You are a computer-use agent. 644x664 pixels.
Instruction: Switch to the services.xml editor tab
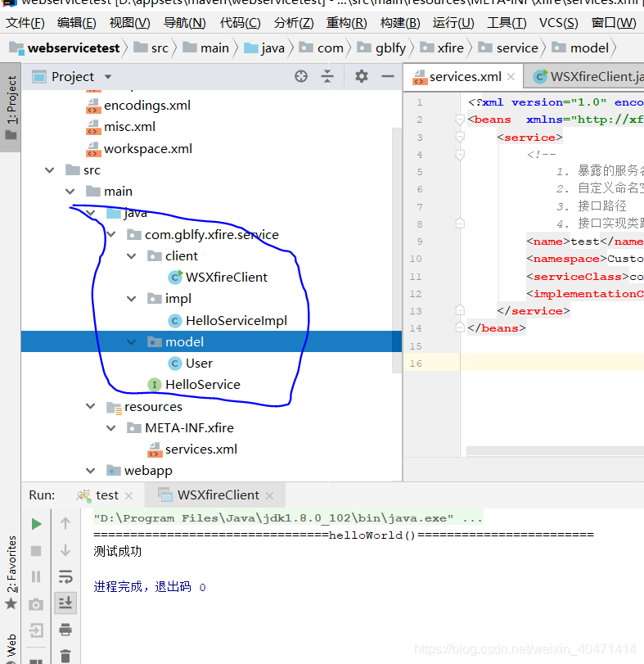pos(465,76)
